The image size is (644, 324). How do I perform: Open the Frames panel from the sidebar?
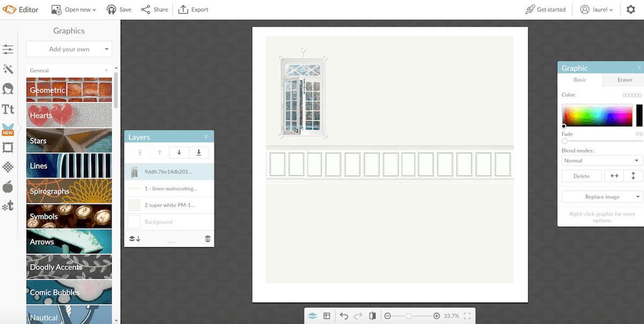(x=8, y=149)
